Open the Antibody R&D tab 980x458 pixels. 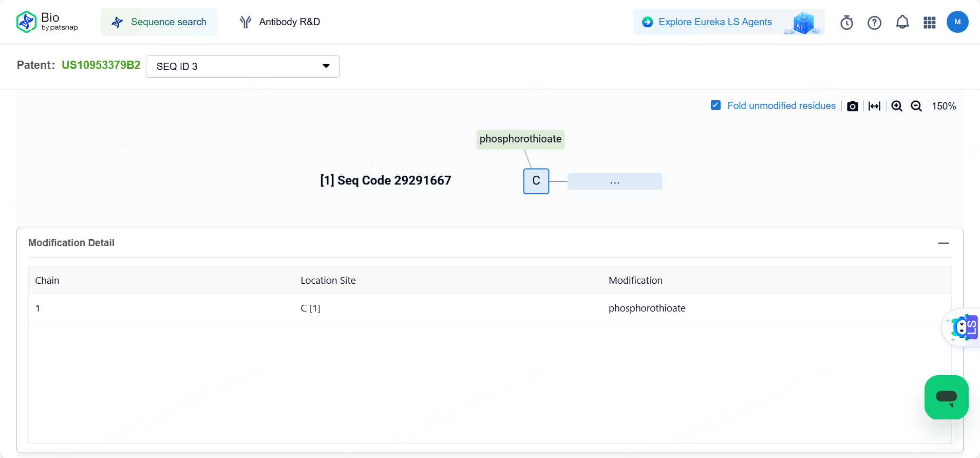pos(280,22)
